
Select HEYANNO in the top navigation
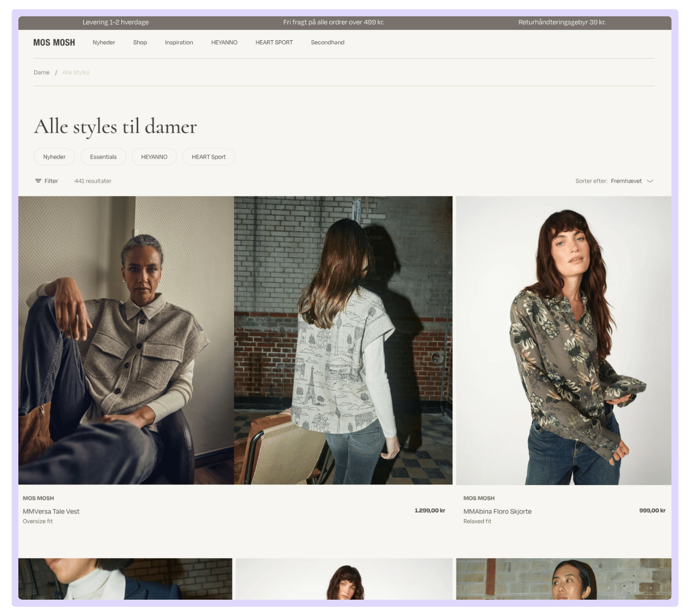pyautogui.click(x=224, y=43)
